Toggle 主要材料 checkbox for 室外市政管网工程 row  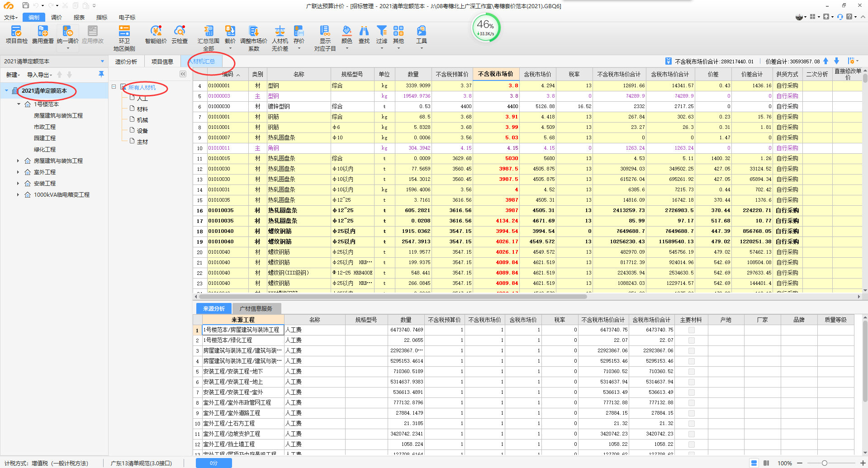691,403
